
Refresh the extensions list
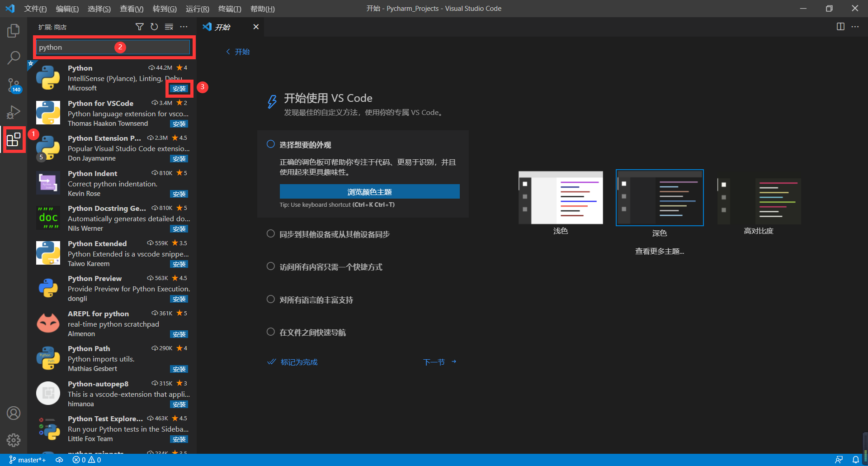[154, 27]
